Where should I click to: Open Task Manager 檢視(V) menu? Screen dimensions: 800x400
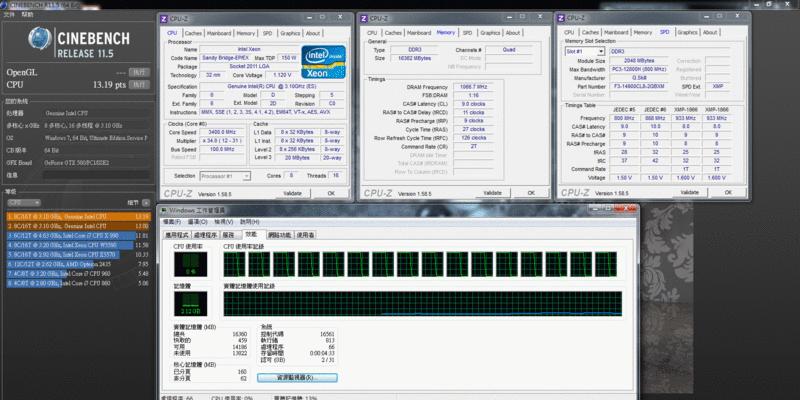[223, 222]
